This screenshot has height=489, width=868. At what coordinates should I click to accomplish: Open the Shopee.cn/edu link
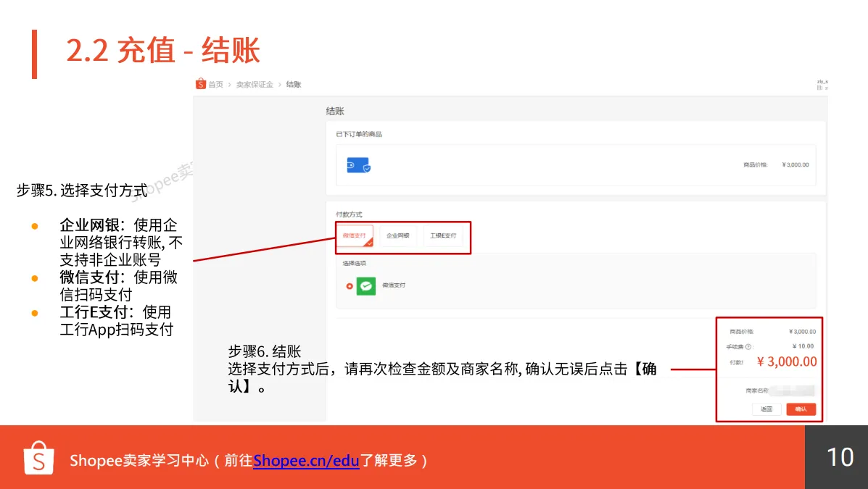pos(305,461)
